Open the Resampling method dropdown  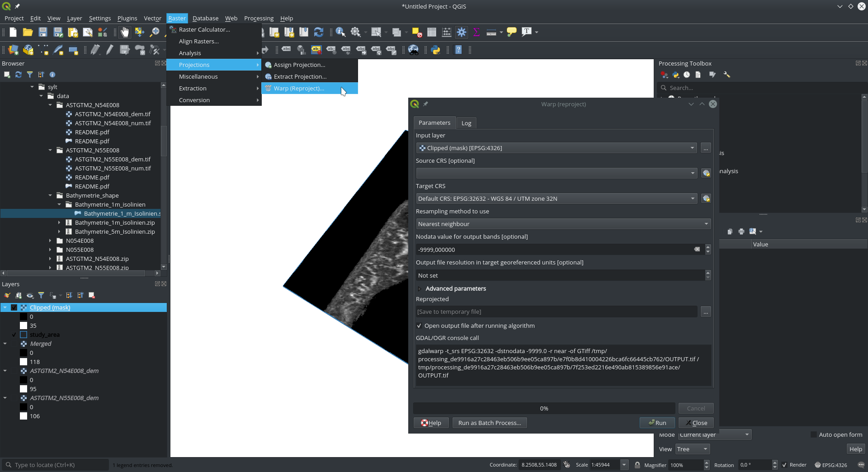coord(563,224)
